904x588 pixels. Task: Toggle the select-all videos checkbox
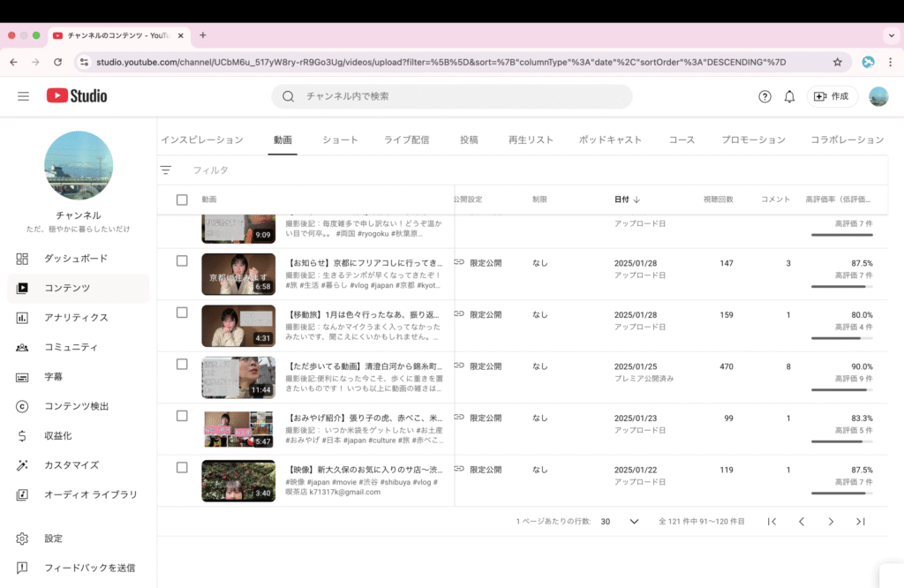click(x=182, y=200)
